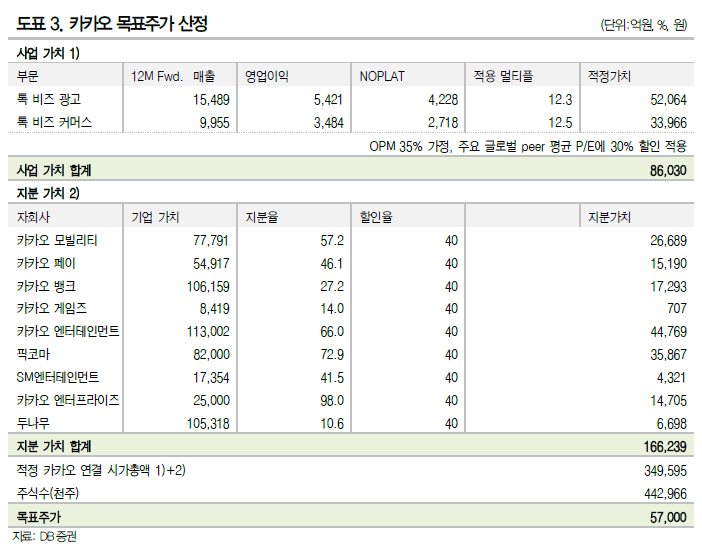Click the enterprise value 105,318
Viewport: 702px width, 552px height.
coord(208,424)
